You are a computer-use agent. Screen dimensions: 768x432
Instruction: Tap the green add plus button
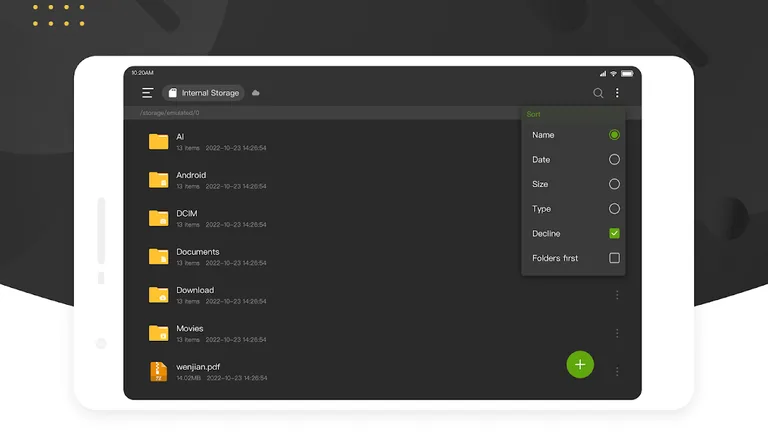click(580, 364)
